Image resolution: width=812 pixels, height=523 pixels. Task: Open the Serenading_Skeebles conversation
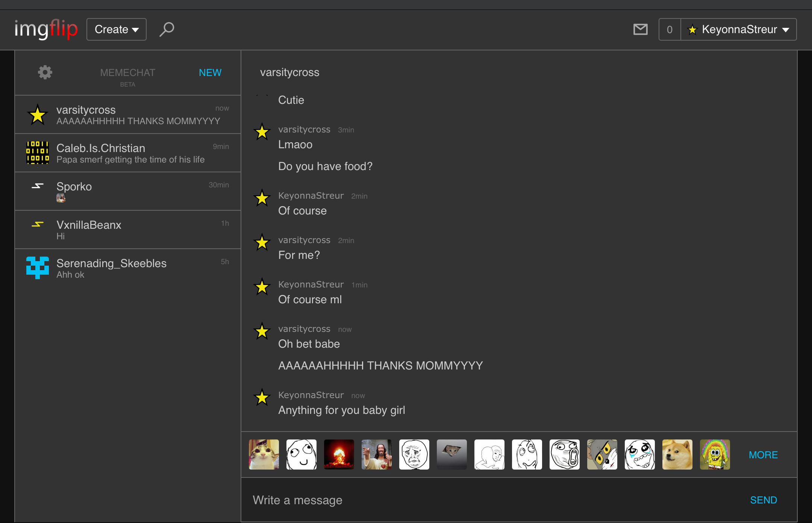pyautogui.click(x=128, y=268)
